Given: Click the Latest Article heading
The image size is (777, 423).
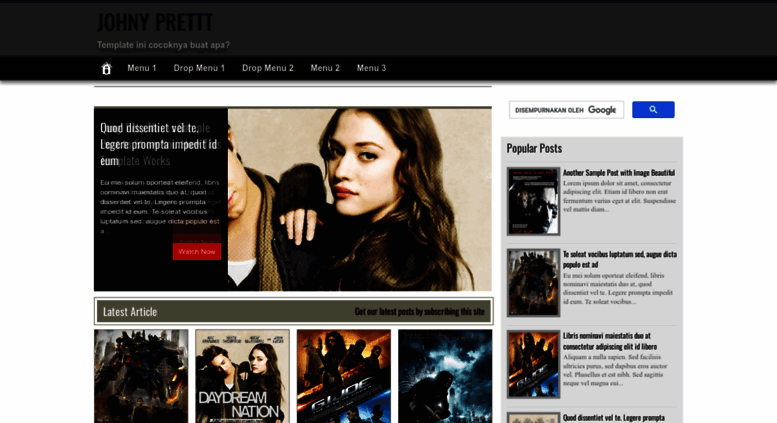Looking at the screenshot, I should (130, 312).
